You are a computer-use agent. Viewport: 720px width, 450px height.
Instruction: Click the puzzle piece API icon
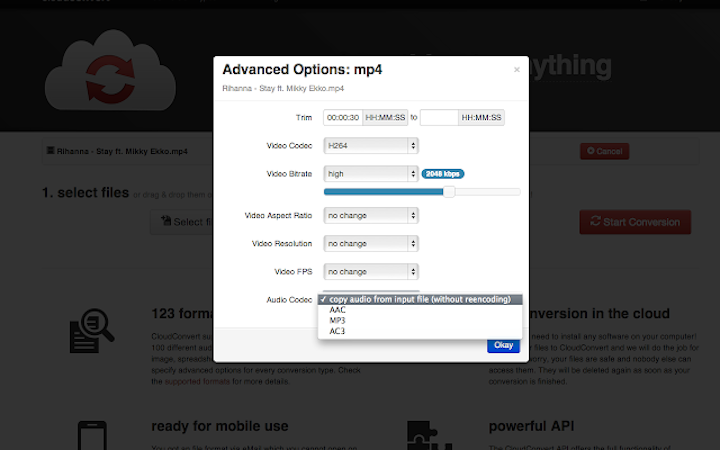(x=429, y=435)
